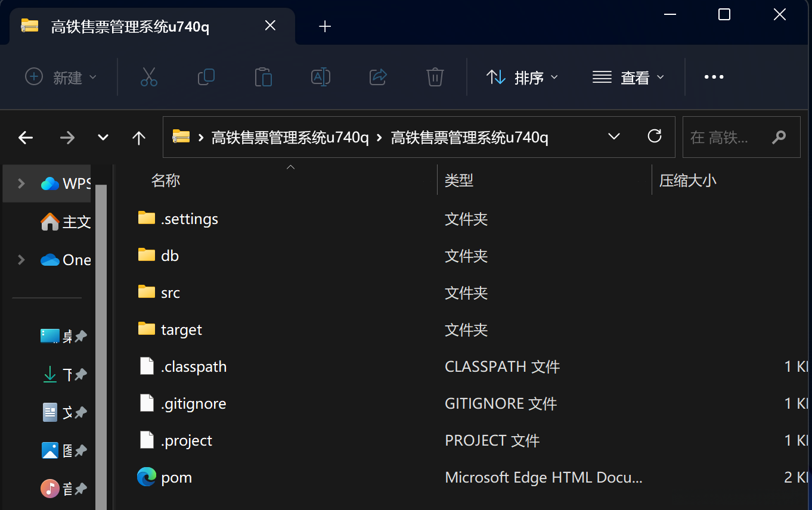Sort by the 名称 column header
812x510 pixels.
pos(166,181)
